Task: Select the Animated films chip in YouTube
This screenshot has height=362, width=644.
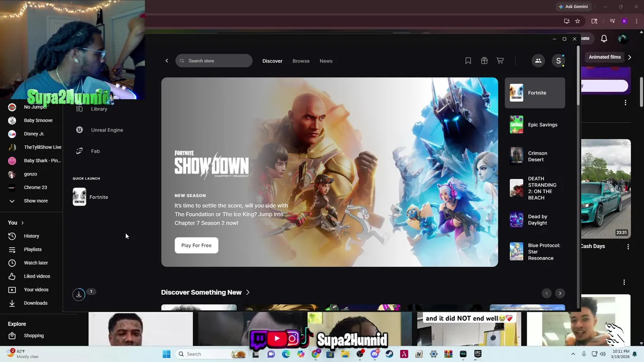Action: 604,57
